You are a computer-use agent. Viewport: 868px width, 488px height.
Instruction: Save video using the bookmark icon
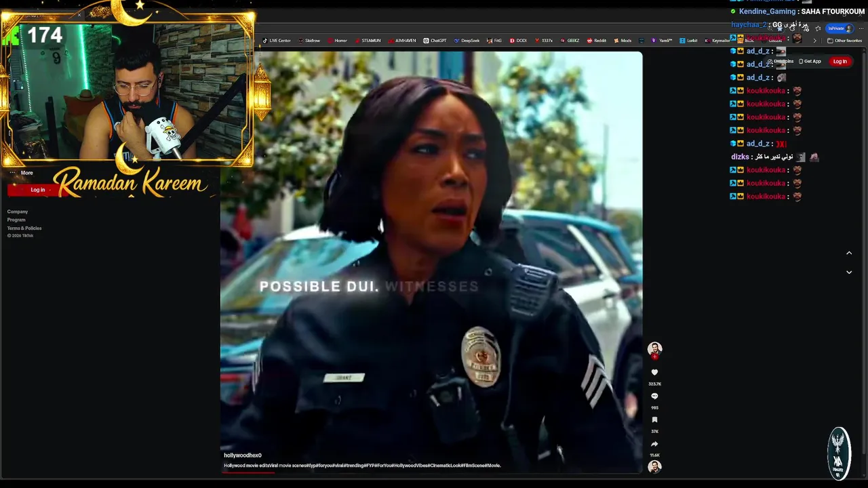[x=654, y=420]
